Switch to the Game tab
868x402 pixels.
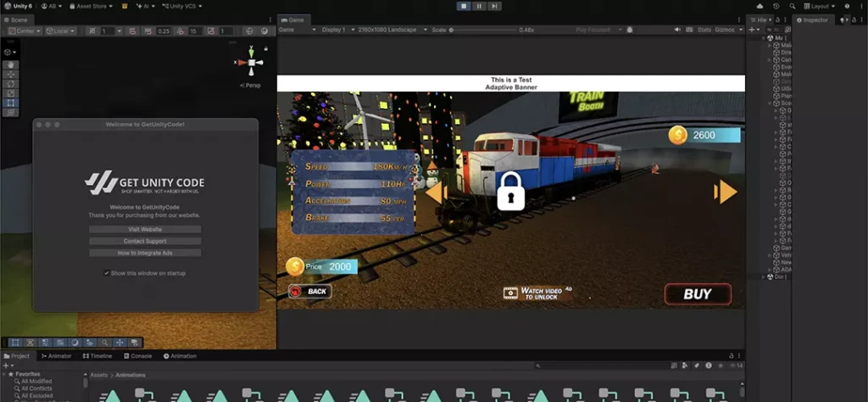click(292, 20)
